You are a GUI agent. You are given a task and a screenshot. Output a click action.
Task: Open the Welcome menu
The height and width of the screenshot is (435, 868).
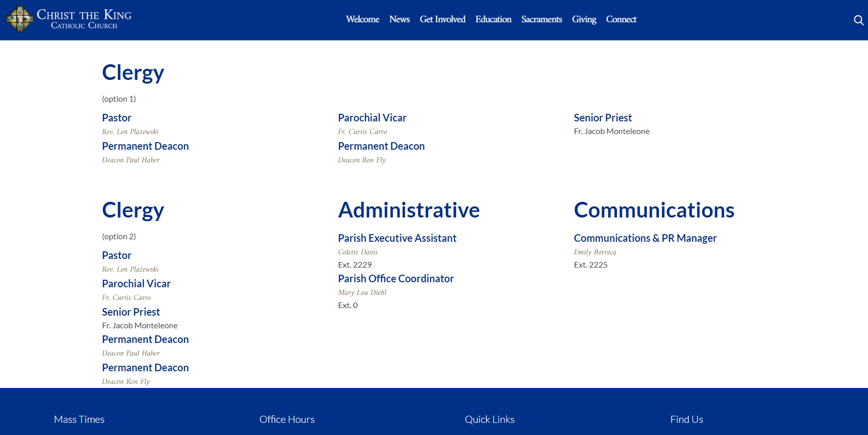pyautogui.click(x=362, y=19)
